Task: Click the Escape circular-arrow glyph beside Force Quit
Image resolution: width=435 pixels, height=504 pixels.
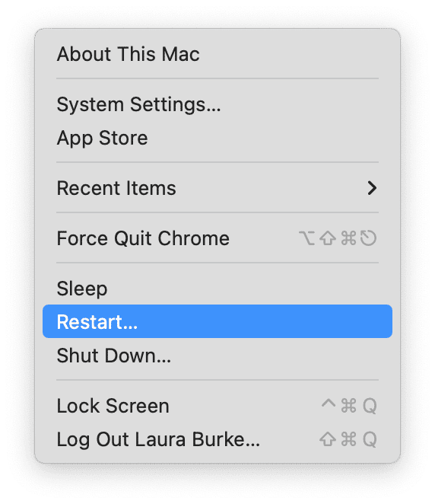Action: tap(368, 238)
